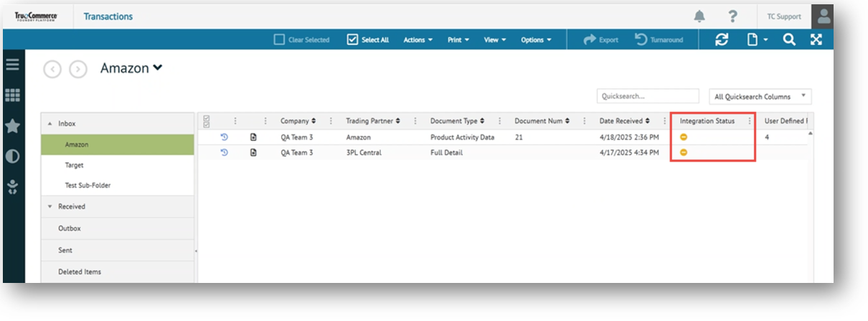Screen dimensions: 868x321
Task: Open help via question mark icon
Action: coord(732,17)
